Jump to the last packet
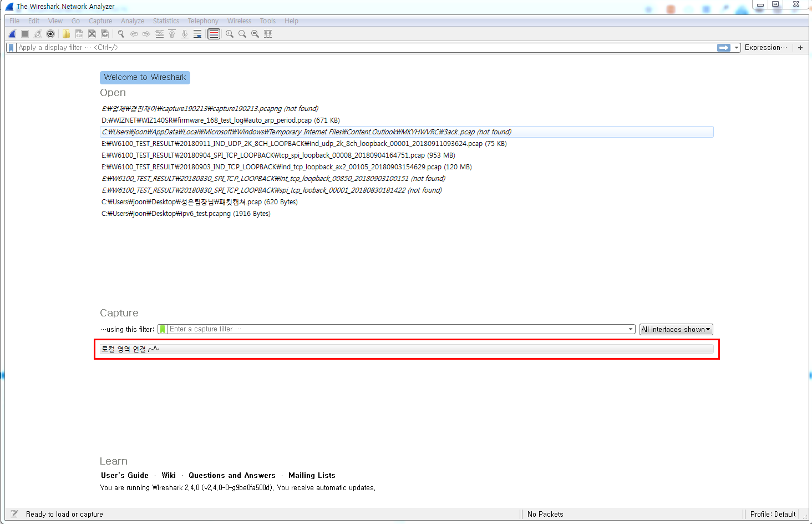812x524 pixels. (185, 34)
